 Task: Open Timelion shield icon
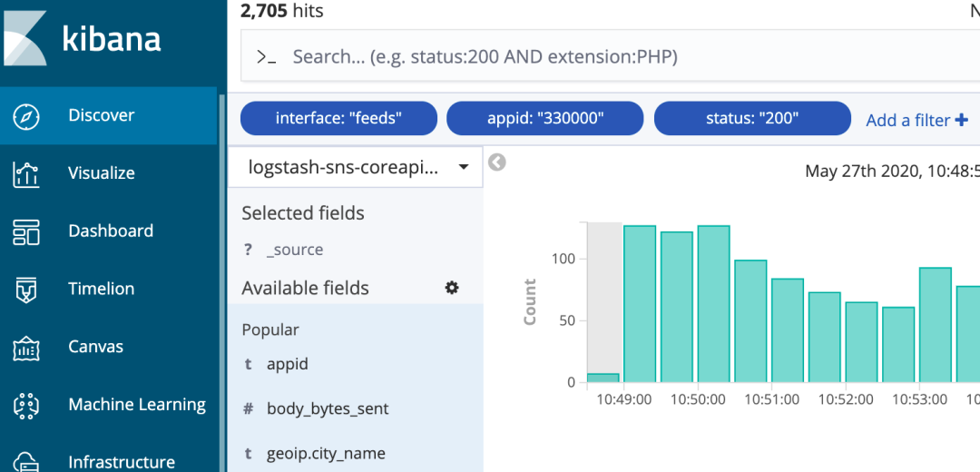26,289
